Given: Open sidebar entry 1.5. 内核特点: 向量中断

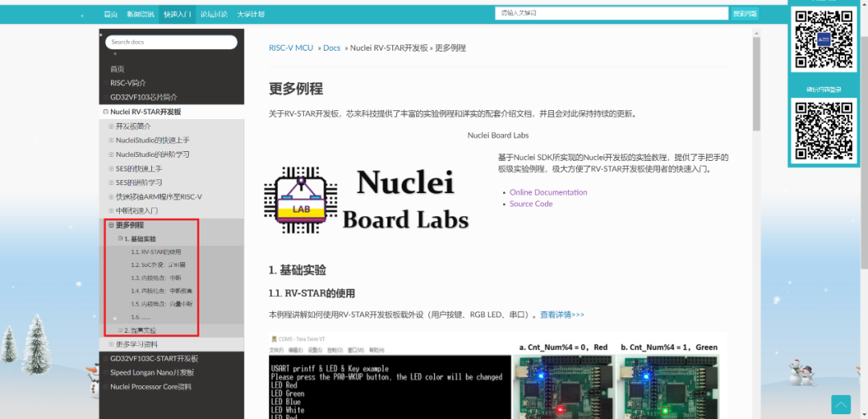Looking at the screenshot, I should pyautogui.click(x=162, y=304).
